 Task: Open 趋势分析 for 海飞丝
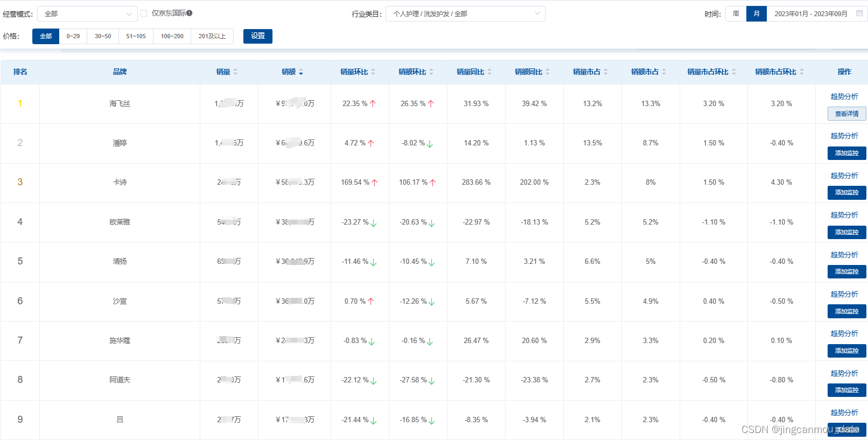[x=844, y=96]
